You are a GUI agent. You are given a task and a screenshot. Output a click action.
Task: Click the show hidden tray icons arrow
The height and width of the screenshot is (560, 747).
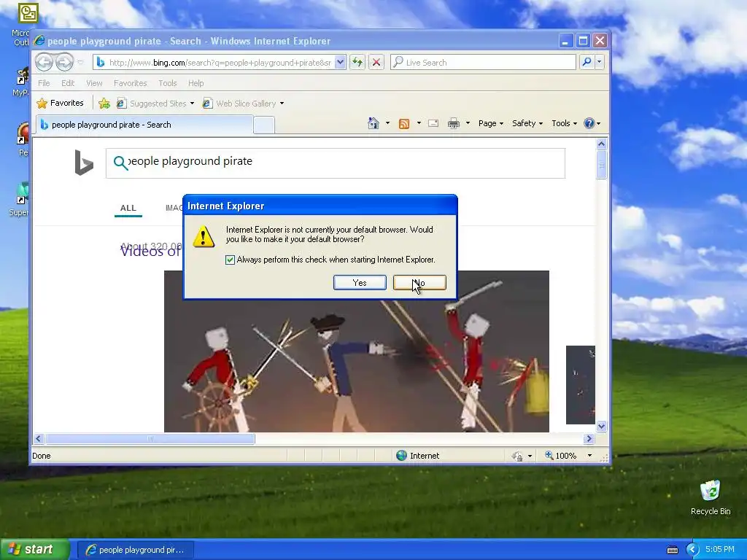[692, 550]
